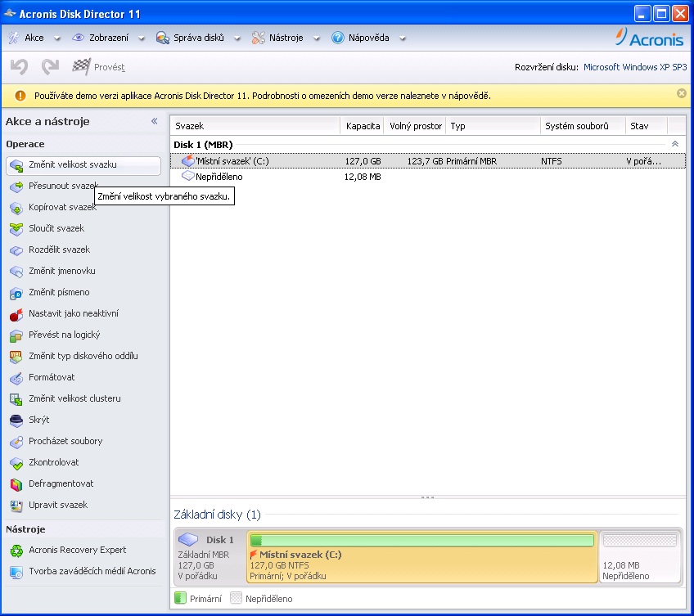This screenshot has height=616, width=694.
Task: Click the Primární MBR type cell
Action: [471, 161]
